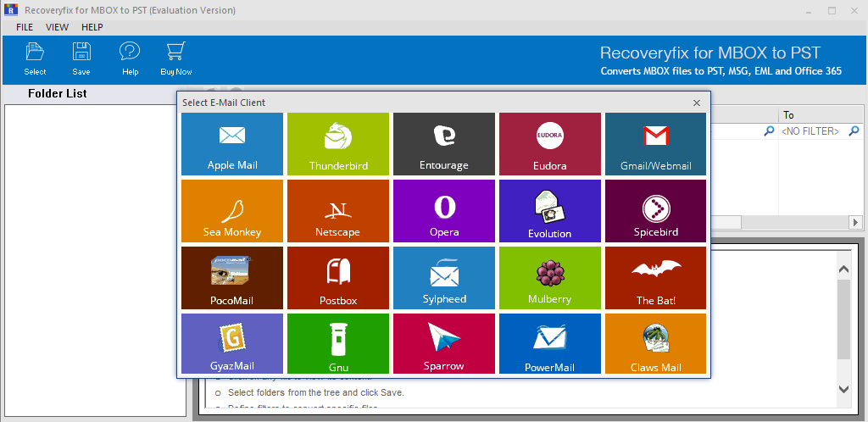Select the Eudora email client tile
This screenshot has height=422, width=868.
(x=549, y=144)
